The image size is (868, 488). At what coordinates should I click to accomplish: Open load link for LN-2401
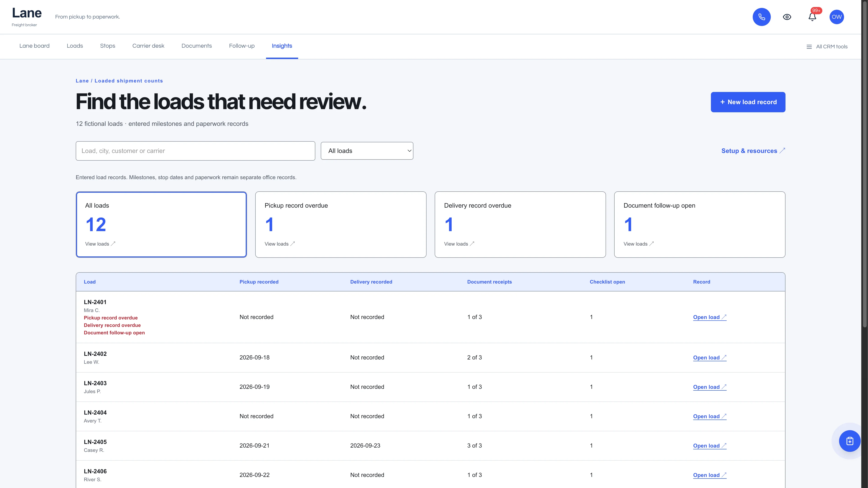tap(710, 317)
